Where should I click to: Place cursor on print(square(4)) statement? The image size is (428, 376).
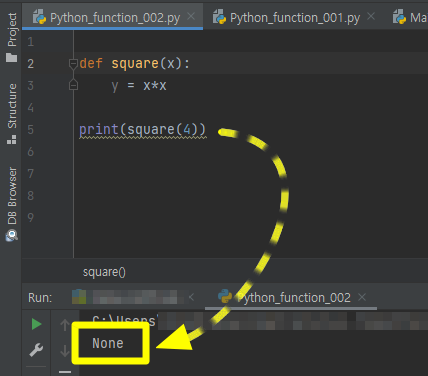pos(142,129)
